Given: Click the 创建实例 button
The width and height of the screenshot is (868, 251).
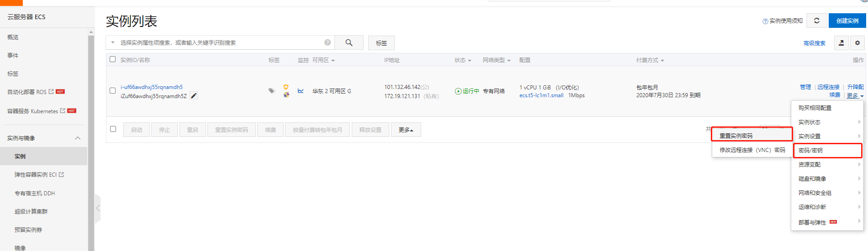Looking at the screenshot, I should point(847,21).
